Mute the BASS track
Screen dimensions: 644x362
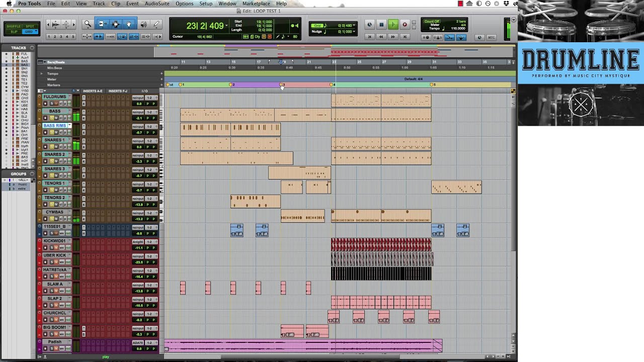click(56, 118)
